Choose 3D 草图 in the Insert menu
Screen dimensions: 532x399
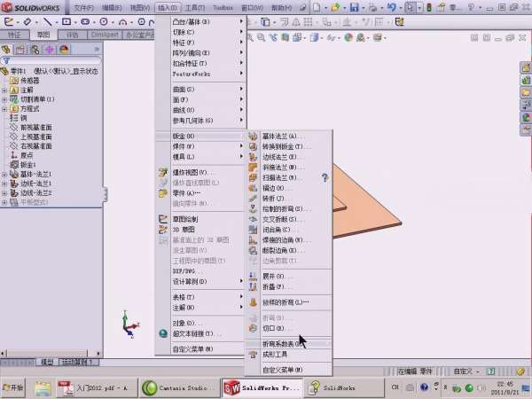tap(200, 230)
